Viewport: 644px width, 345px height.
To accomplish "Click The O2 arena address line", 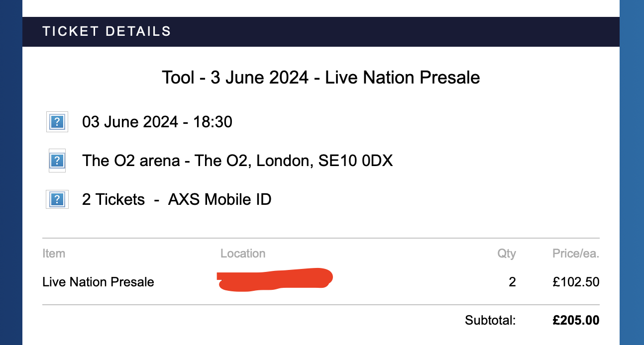I will pos(237,161).
